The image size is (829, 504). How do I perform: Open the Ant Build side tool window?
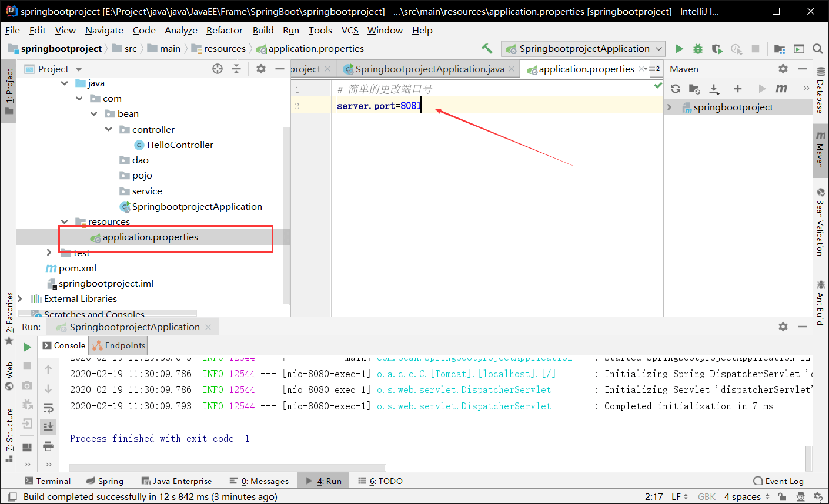coord(820,303)
